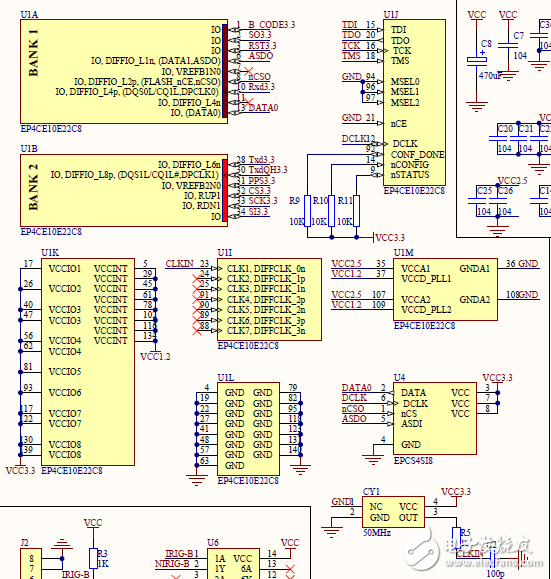
Task: Select resistor R3 1K symbol
Action: (93, 558)
